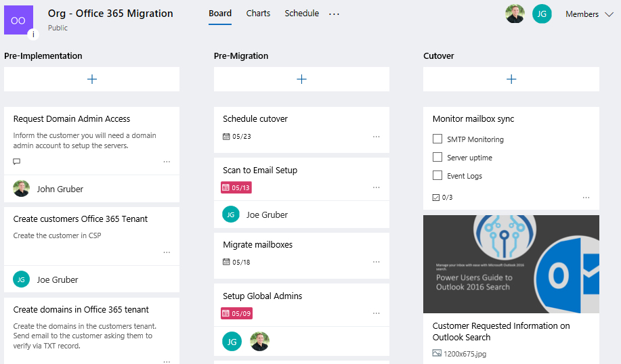
Task: Click the overdue 05/13 date badge
Action: (236, 187)
